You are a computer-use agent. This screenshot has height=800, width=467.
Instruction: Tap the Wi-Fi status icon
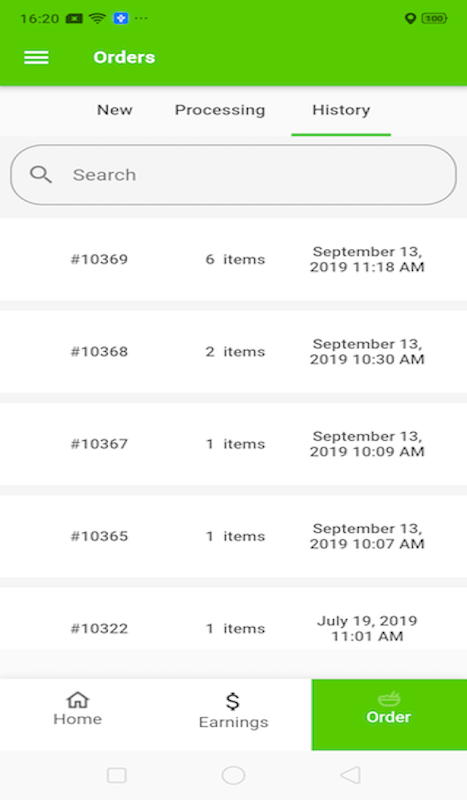coord(97,18)
